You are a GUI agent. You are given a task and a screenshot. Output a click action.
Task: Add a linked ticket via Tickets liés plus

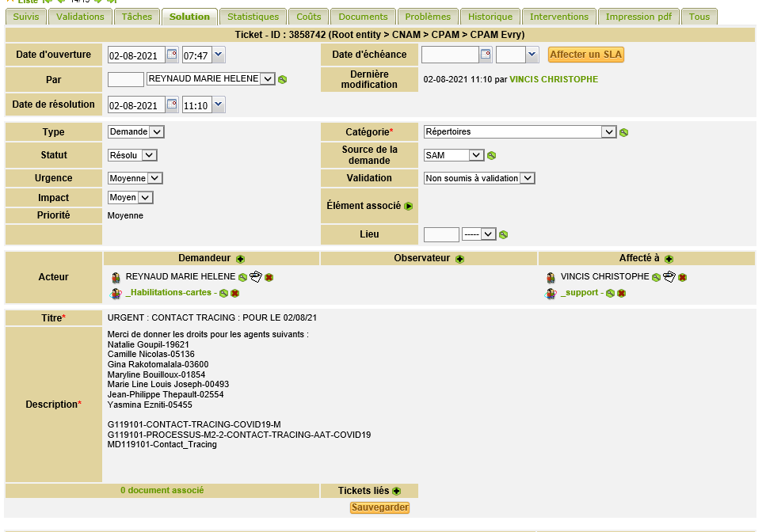click(x=396, y=492)
